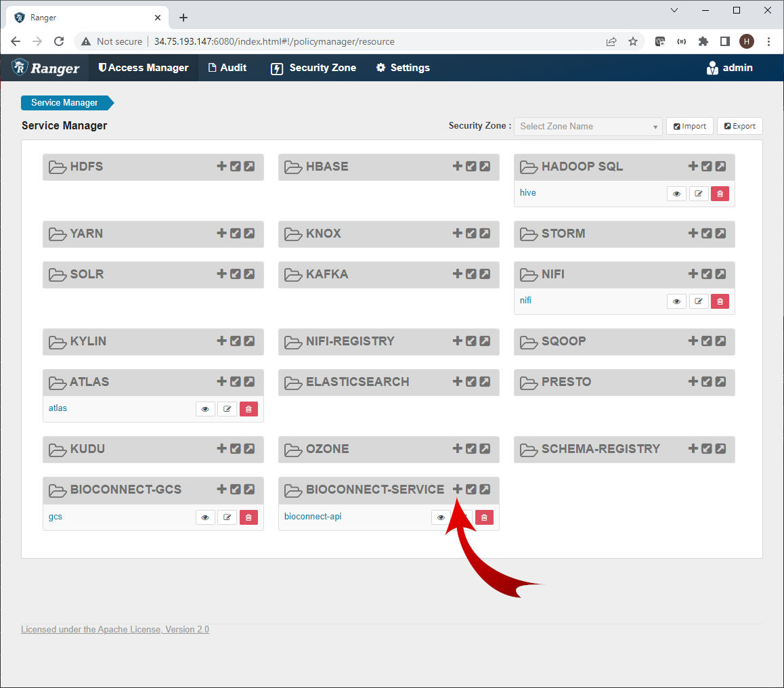Edit the gcs service configuration
This screenshot has width=784, height=688.
[227, 517]
